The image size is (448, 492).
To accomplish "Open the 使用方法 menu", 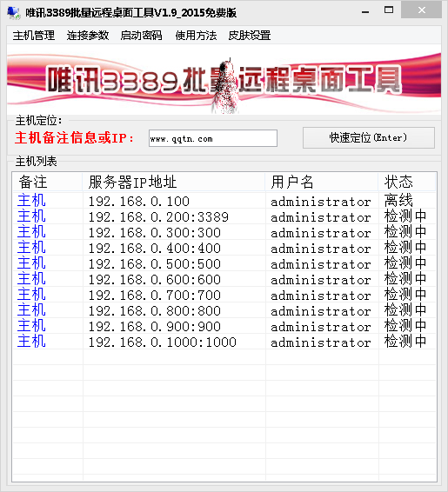I will point(196,35).
